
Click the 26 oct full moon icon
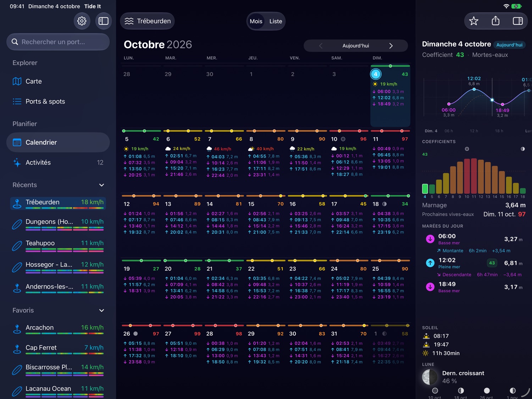point(487,390)
